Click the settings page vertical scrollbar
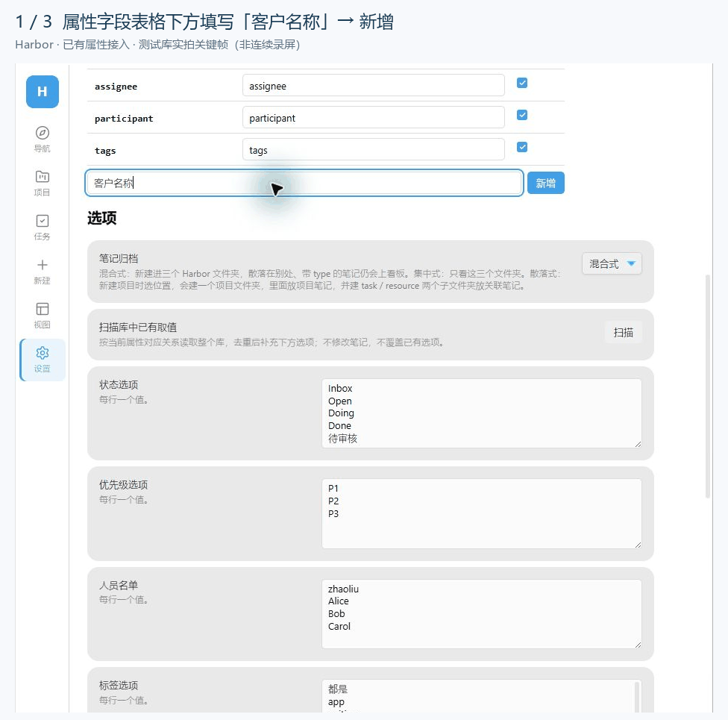728x720 pixels. (708, 386)
